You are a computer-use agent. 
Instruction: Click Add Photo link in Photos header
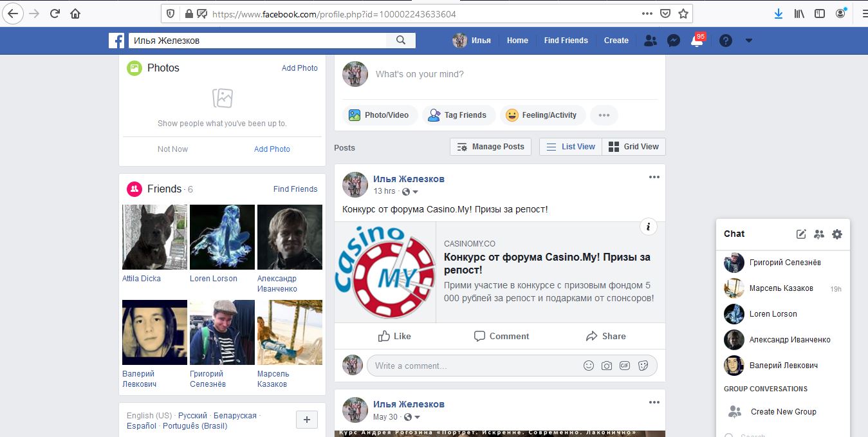(x=299, y=68)
